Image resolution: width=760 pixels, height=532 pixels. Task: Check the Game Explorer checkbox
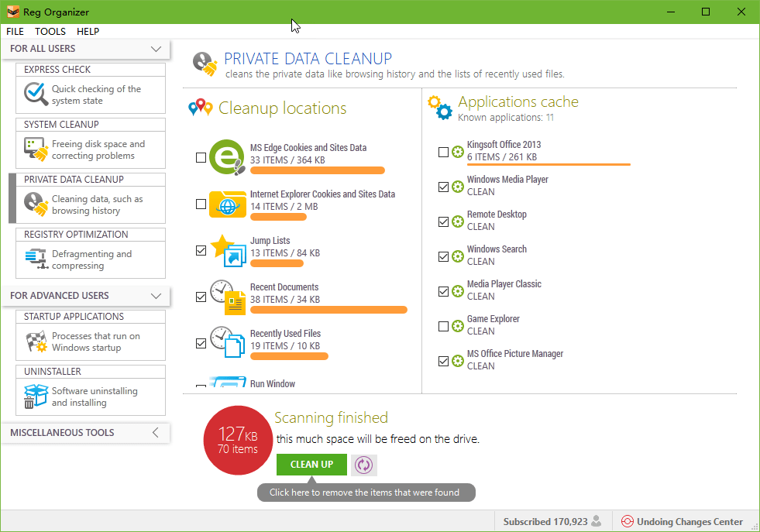point(443,326)
